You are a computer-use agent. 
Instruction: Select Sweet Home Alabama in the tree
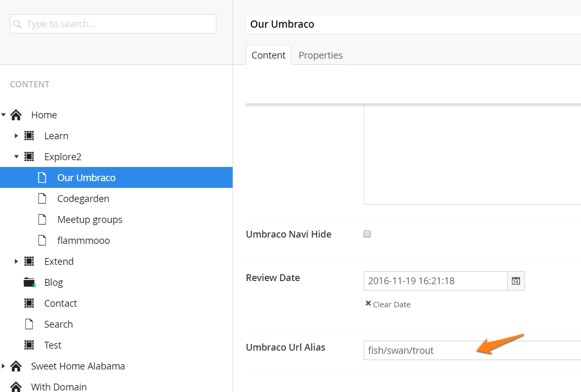coord(78,366)
